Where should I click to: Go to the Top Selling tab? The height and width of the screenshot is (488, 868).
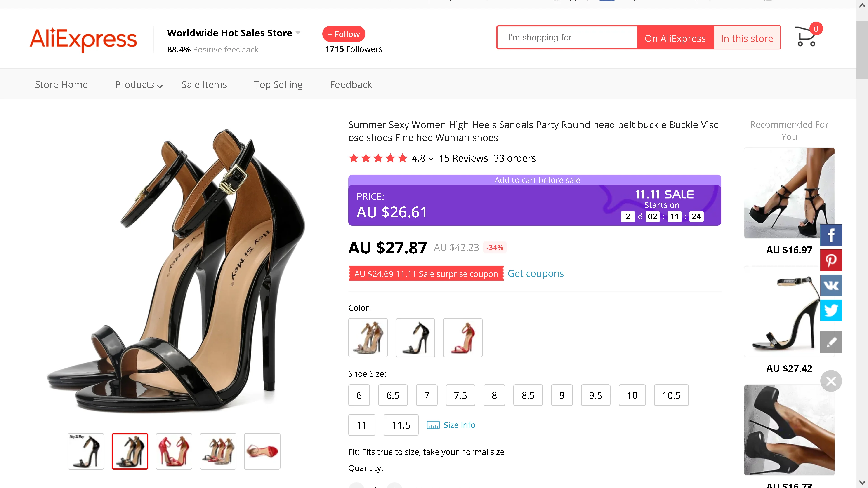(278, 84)
